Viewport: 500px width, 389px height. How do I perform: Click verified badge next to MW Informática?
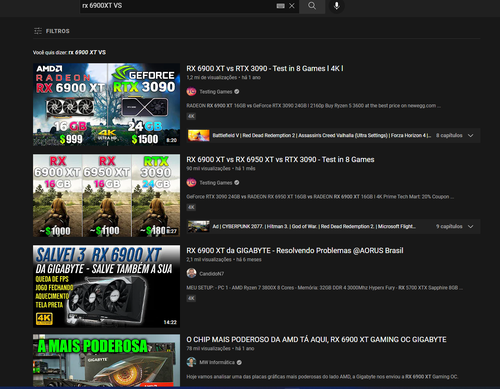(239, 362)
